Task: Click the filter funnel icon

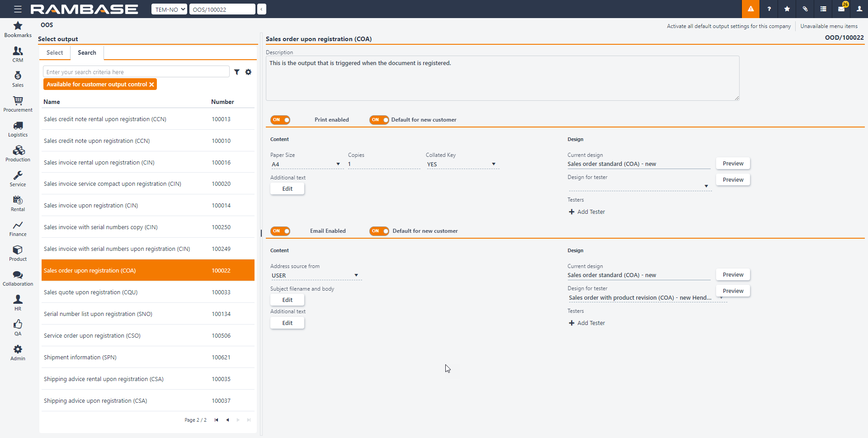Action: [x=236, y=72]
